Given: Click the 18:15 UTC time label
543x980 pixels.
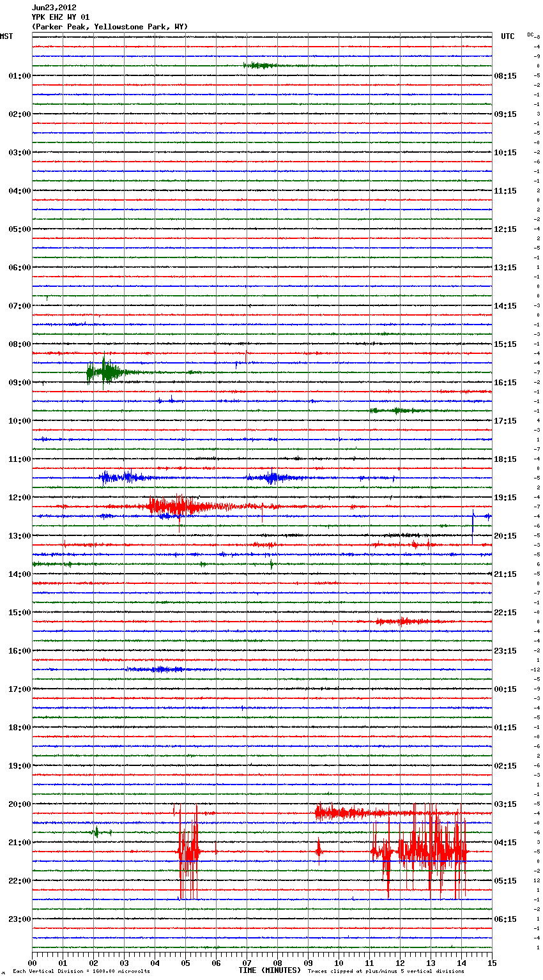Looking at the screenshot, I should [x=505, y=459].
